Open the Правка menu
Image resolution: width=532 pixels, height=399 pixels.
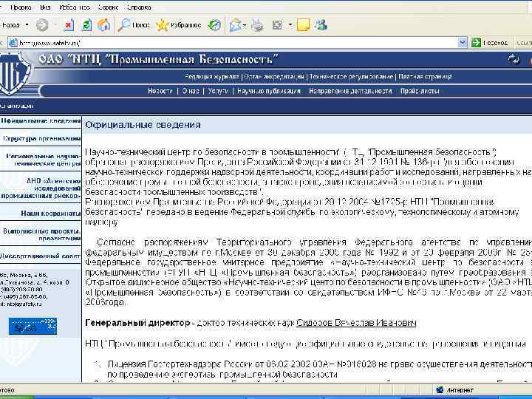[x=21, y=7]
